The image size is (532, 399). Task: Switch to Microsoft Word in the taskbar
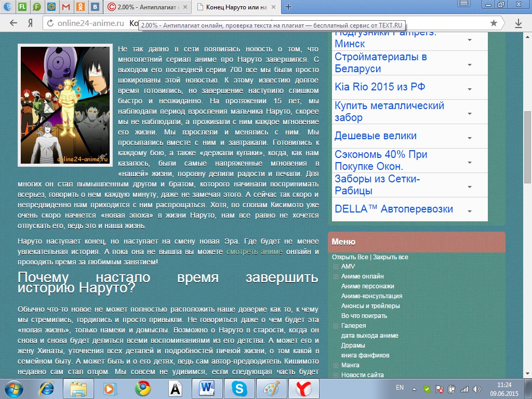(x=207, y=389)
